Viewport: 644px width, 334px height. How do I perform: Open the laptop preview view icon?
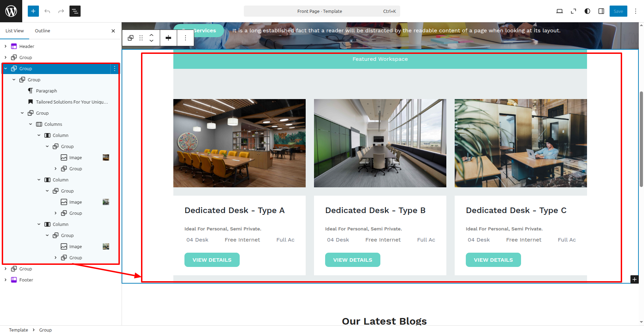tap(559, 11)
